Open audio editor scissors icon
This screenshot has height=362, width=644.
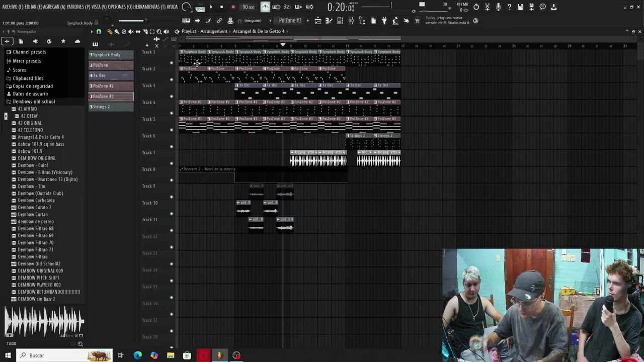click(488, 7)
